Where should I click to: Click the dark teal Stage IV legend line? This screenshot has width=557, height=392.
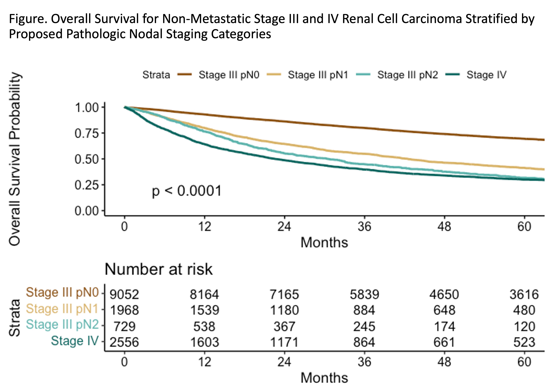click(452, 74)
